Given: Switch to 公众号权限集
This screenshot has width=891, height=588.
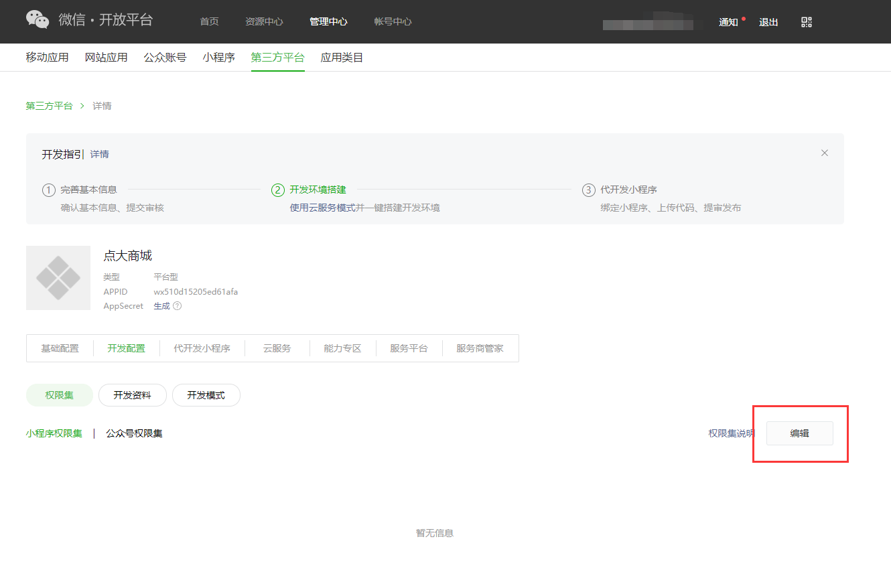Looking at the screenshot, I should pos(135,433).
